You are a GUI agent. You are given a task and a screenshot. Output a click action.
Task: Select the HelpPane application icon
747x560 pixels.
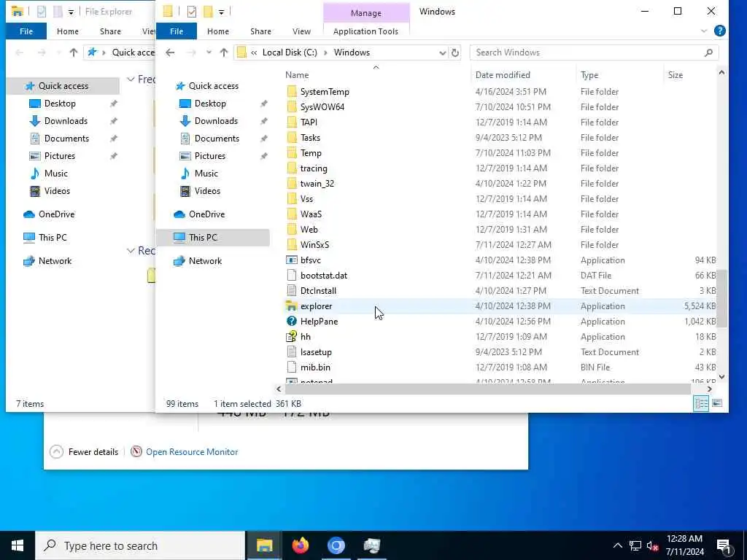point(292,322)
